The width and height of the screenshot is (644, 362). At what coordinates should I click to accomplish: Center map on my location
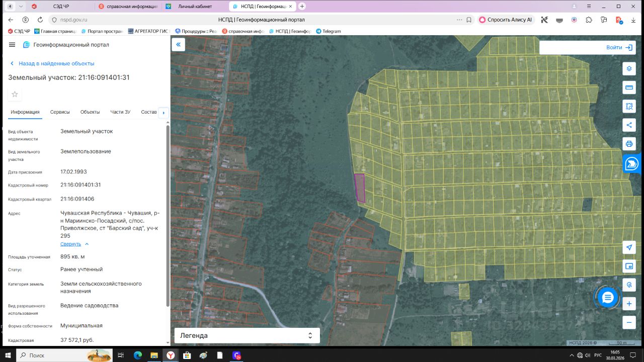(x=628, y=247)
